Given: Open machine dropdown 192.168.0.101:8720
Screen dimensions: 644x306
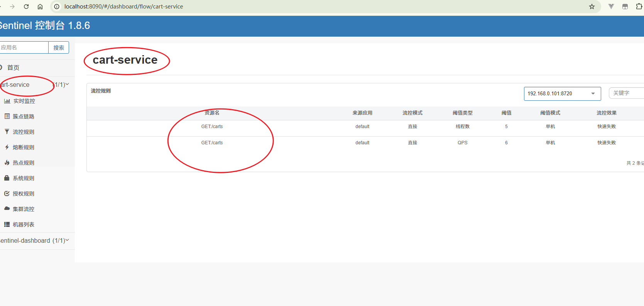Looking at the screenshot, I should 562,93.
